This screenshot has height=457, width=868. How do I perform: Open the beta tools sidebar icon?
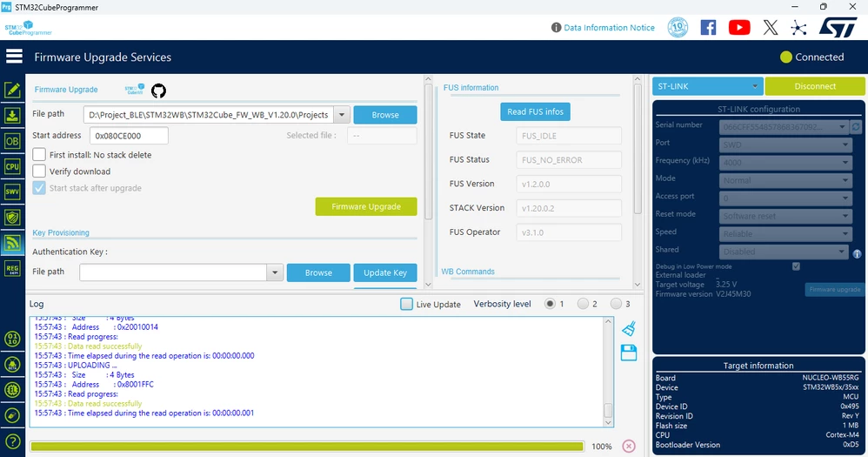[x=12, y=364]
